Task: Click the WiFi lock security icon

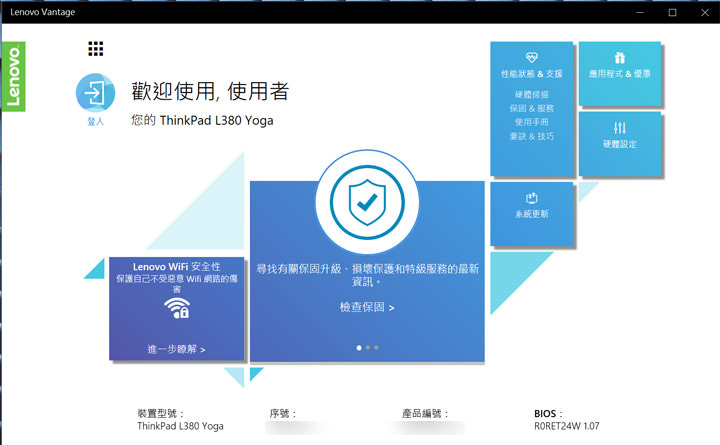Action: [x=177, y=308]
